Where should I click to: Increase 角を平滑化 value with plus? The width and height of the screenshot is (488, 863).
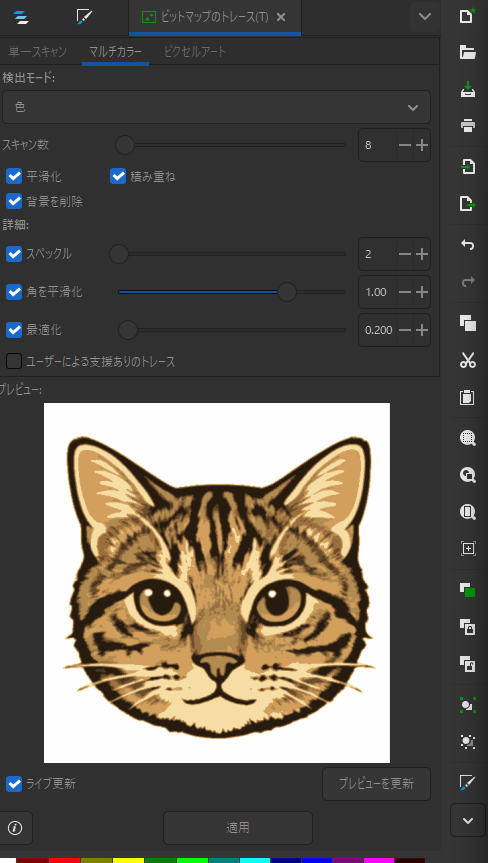pyautogui.click(x=422, y=292)
